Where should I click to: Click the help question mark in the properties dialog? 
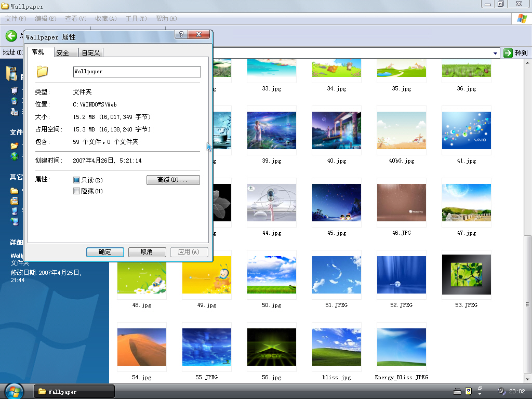click(181, 34)
